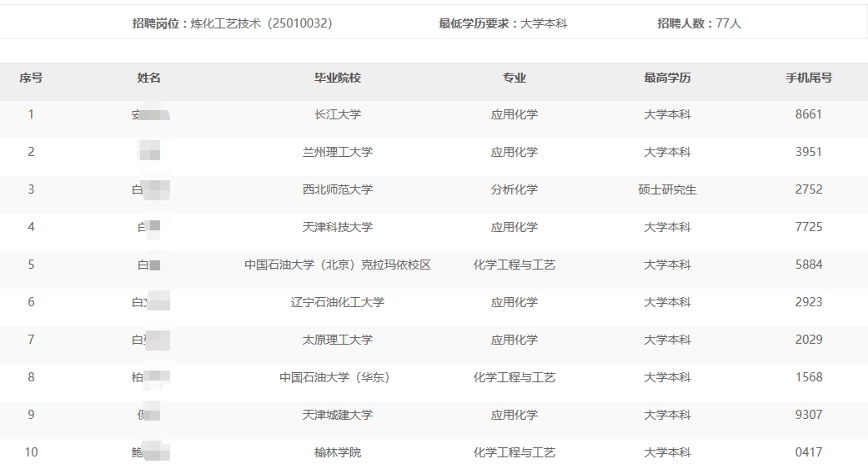This screenshot has height=464, width=868.
Task: Click the 兰州理工大学 cell
Action: pyautogui.click(x=337, y=152)
